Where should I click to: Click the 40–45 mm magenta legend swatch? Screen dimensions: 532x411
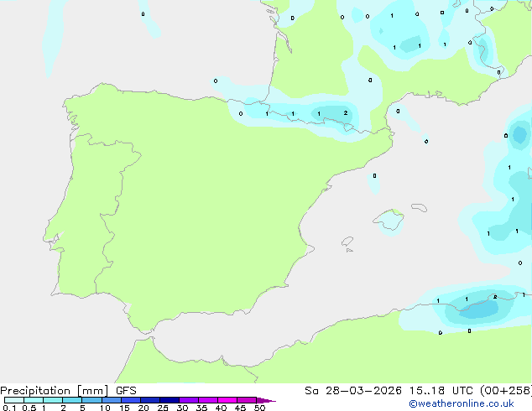pos(227,400)
